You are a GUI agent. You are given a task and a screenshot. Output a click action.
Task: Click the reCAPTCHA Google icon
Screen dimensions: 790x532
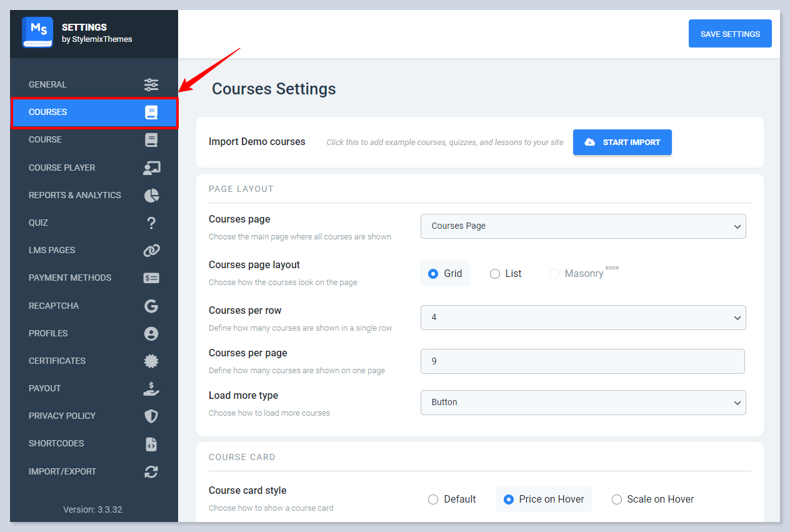[x=151, y=306]
